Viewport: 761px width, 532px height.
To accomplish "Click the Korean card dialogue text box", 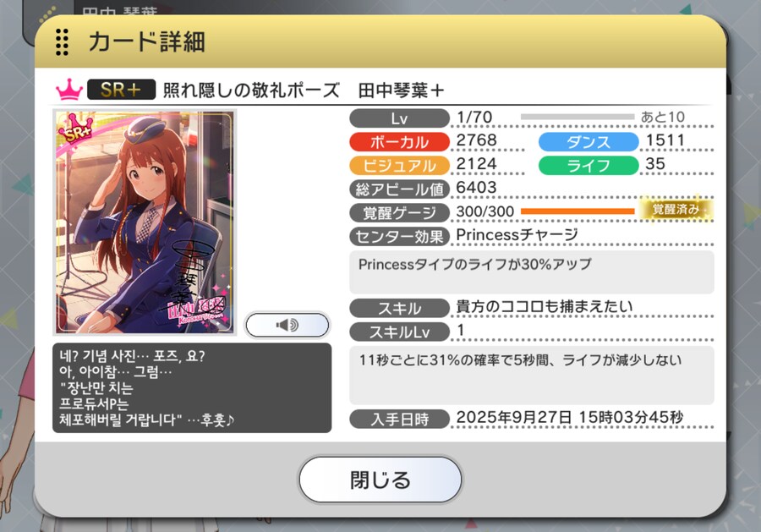I will coord(192,388).
